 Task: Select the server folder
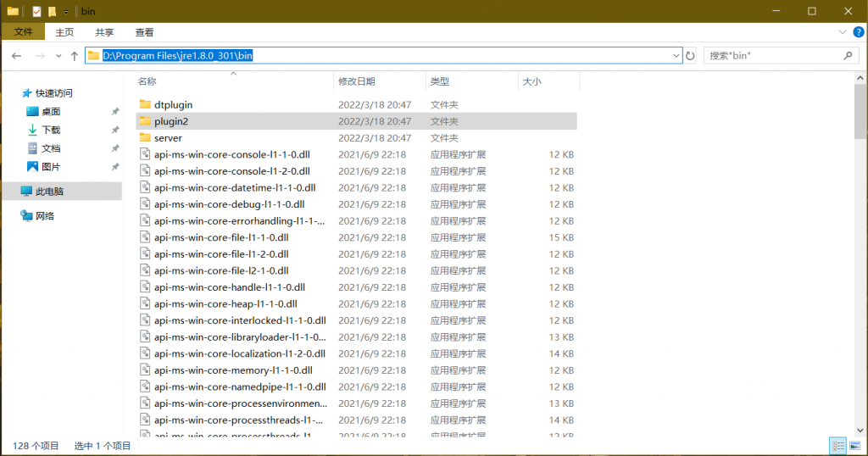pos(168,138)
